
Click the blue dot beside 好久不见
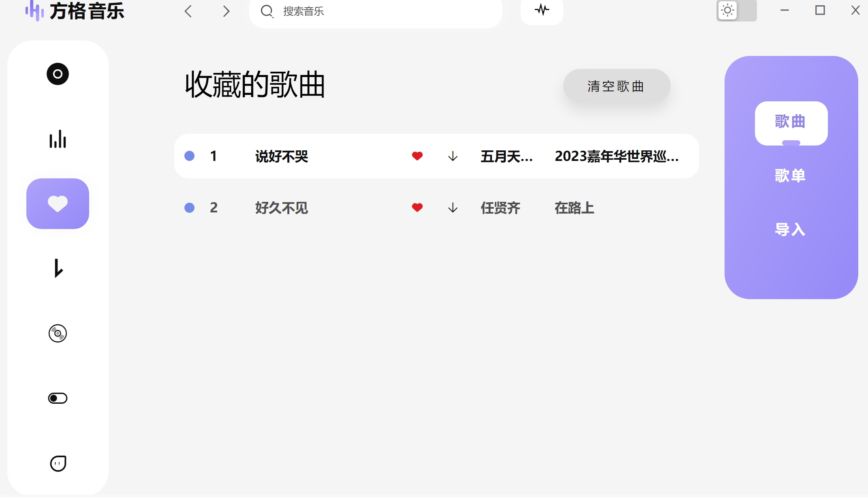tap(189, 208)
